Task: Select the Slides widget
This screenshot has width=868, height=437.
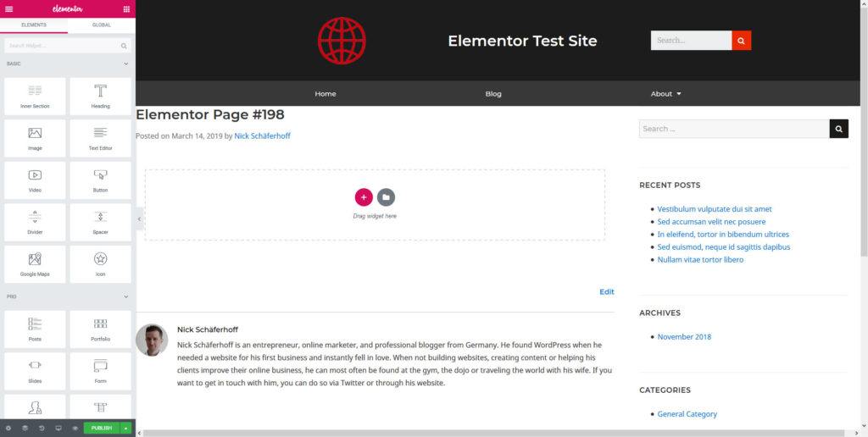Action: (35, 371)
